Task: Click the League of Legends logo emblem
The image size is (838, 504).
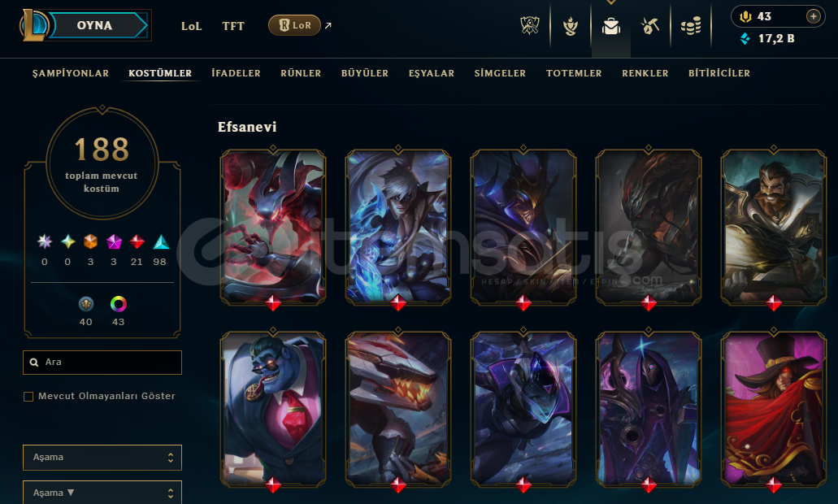Action: coord(35,25)
